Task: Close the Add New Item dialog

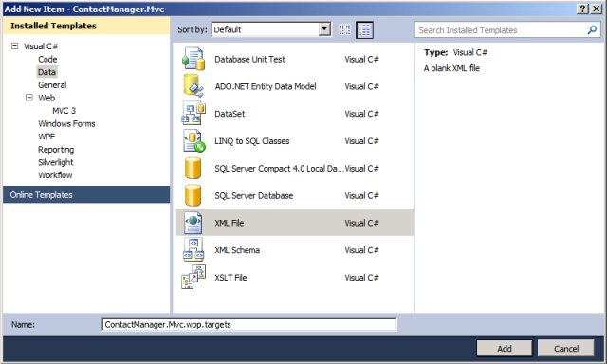Action: pos(596,9)
